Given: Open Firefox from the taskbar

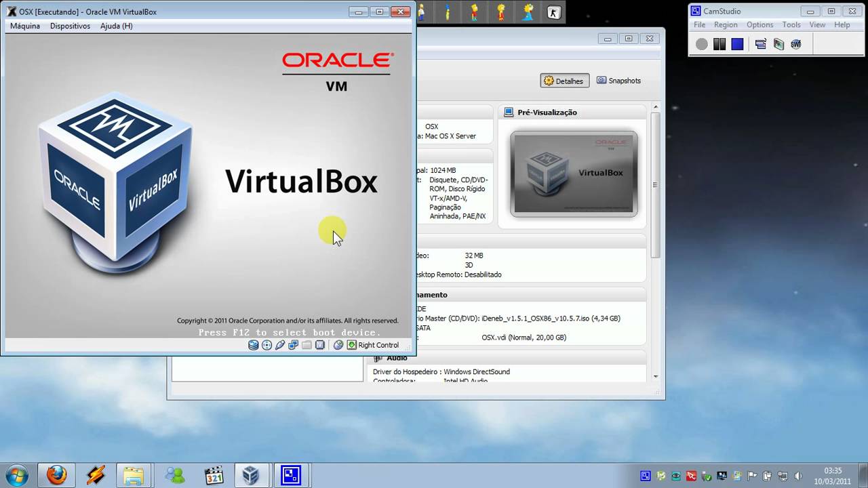Looking at the screenshot, I should pos(56,475).
